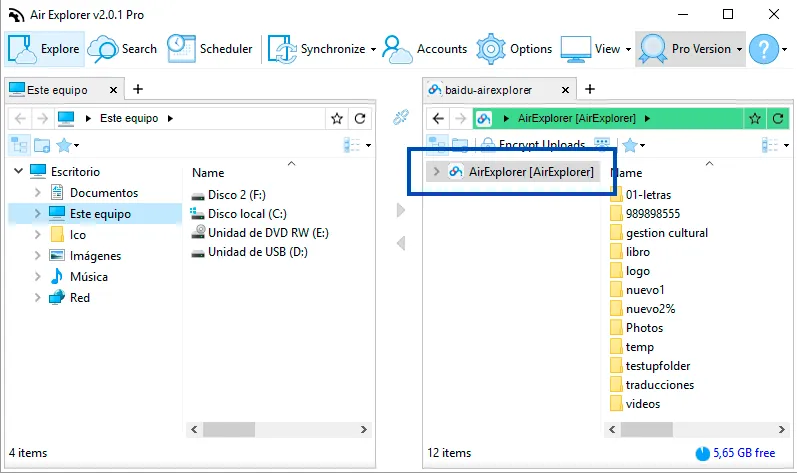Open the Scheduler tool
This screenshot has width=797, height=473.
point(210,49)
